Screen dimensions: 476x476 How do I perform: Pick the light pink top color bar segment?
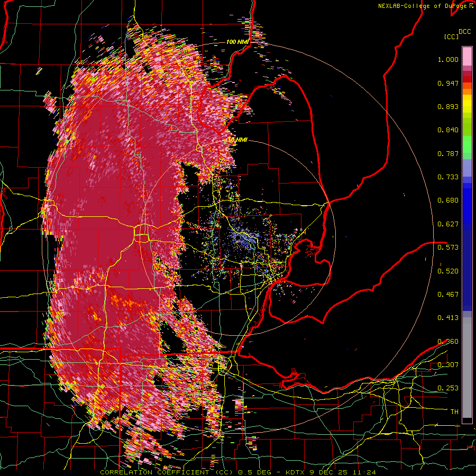pyautogui.click(x=467, y=56)
